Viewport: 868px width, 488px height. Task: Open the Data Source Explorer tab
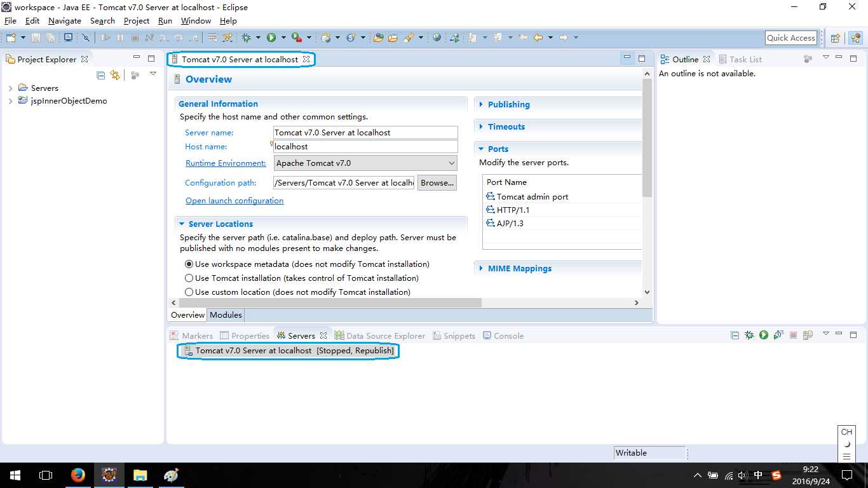coord(380,335)
